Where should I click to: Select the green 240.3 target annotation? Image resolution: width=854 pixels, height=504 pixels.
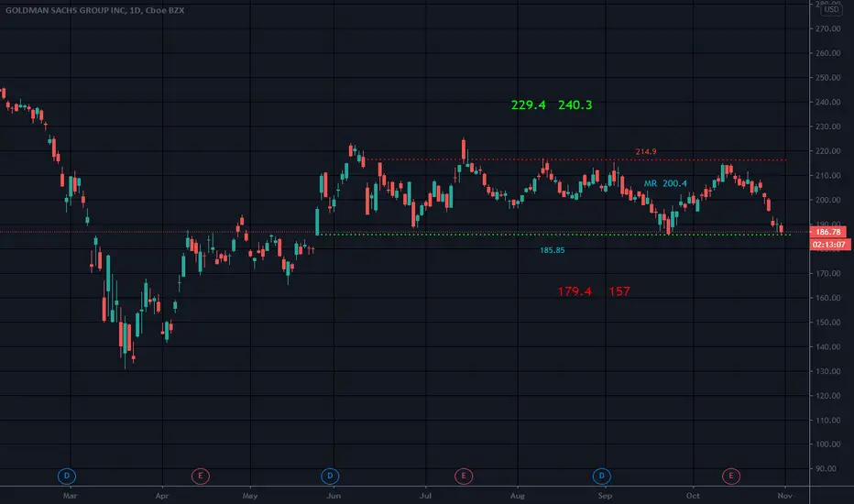tap(575, 105)
